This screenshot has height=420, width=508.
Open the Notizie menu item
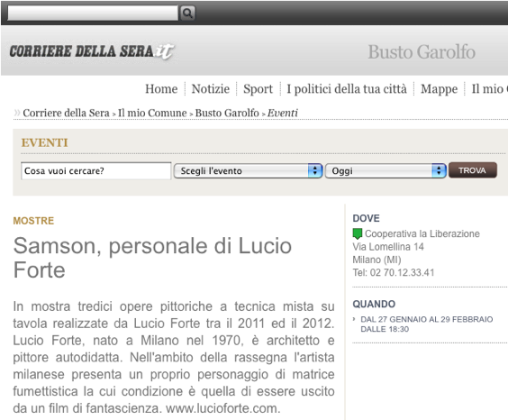click(211, 89)
